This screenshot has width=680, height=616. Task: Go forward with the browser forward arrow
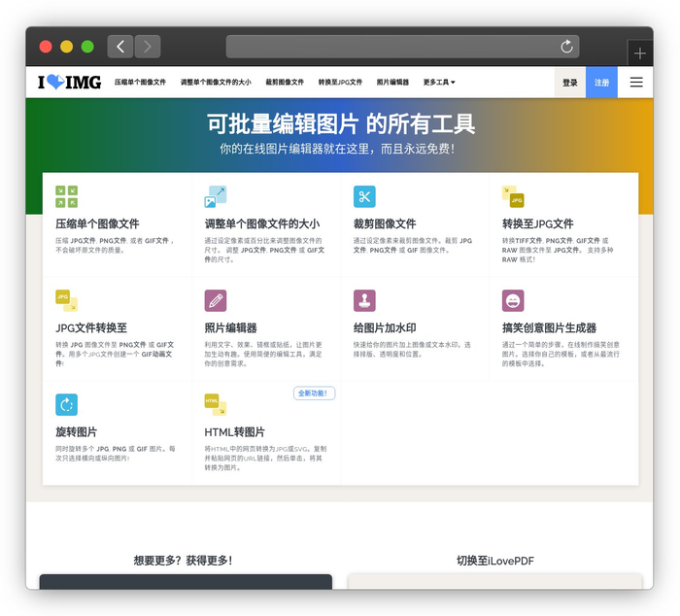coord(148,47)
